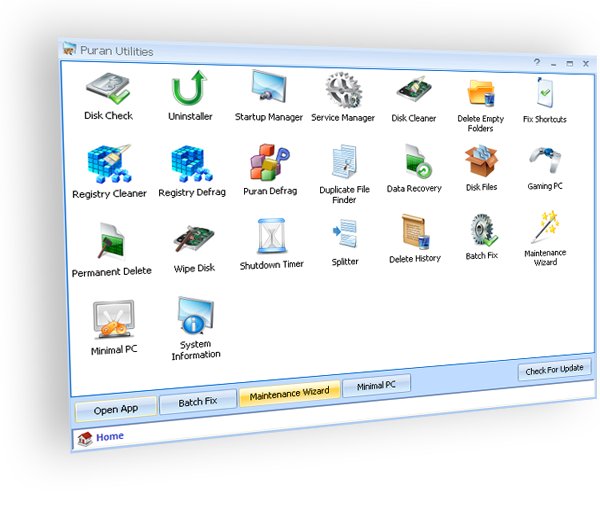Open Duplicate File Finder icon
Image resolution: width=600 pixels, height=524 pixels.
[344, 161]
